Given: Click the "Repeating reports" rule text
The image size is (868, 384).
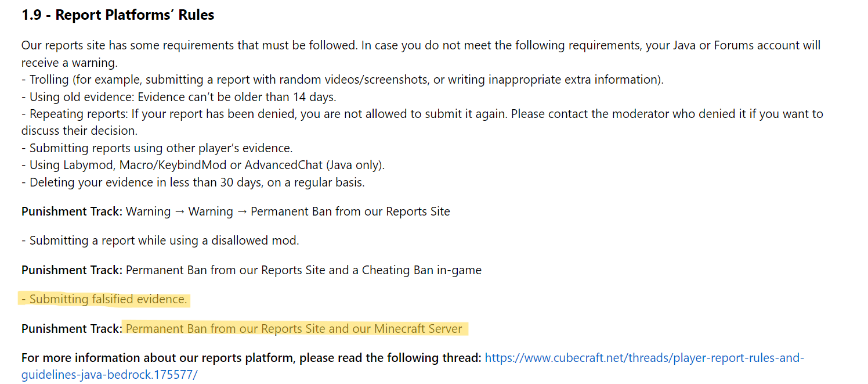Looking at the screenshot, I should click(x=422, y=114).
